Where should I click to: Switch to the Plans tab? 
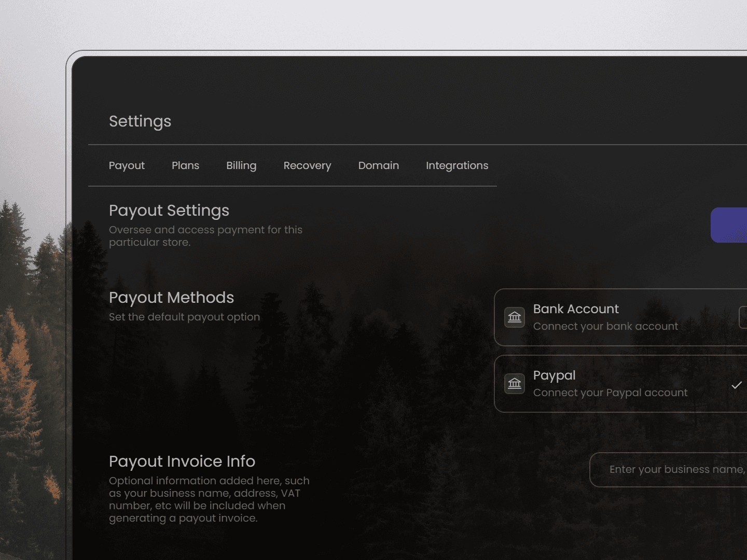[185, 165]
